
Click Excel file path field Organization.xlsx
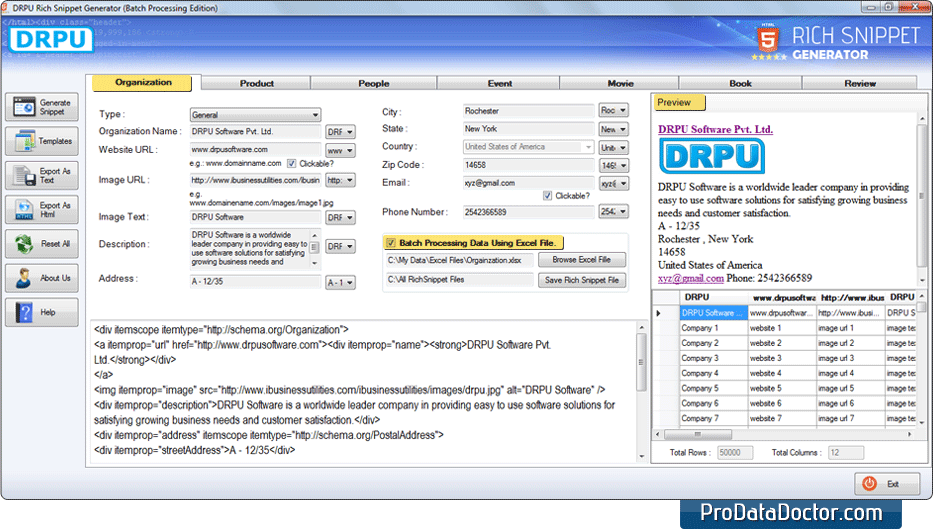(x=459, y=260)
